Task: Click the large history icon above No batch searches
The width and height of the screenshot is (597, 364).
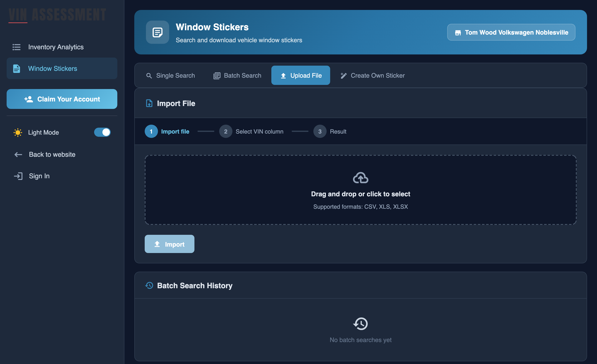Action: pyautogui.click(x=360, y=324)
